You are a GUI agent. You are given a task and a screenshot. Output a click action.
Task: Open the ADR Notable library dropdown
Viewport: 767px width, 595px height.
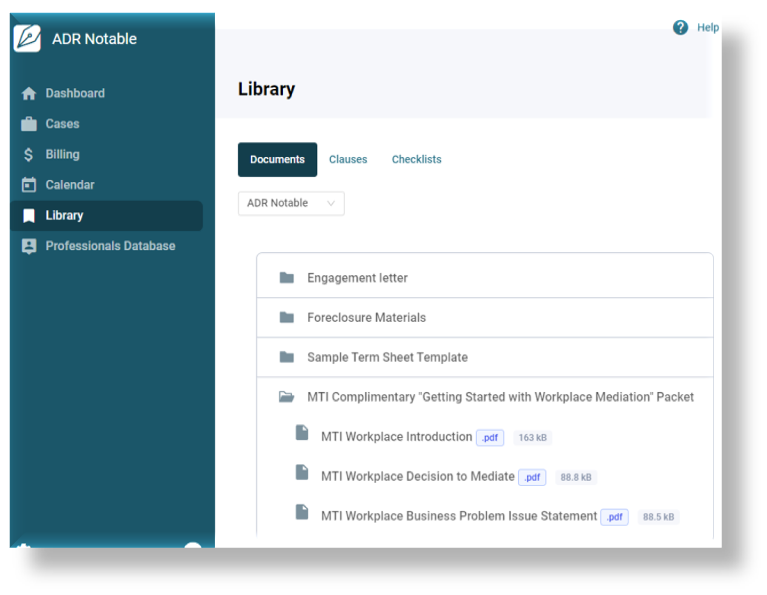click(x=291, y=203)
